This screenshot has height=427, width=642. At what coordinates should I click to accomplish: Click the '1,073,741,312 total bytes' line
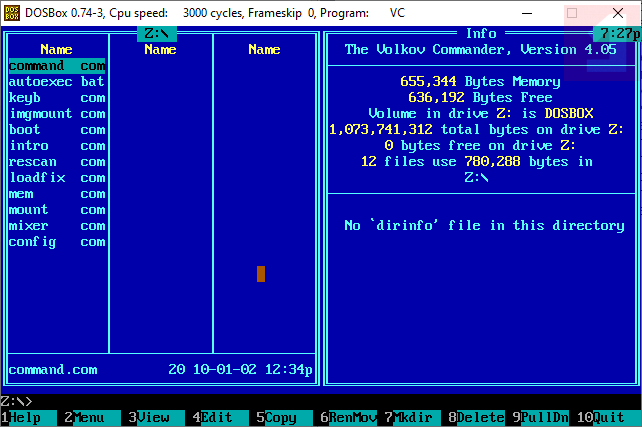[477, 130]
